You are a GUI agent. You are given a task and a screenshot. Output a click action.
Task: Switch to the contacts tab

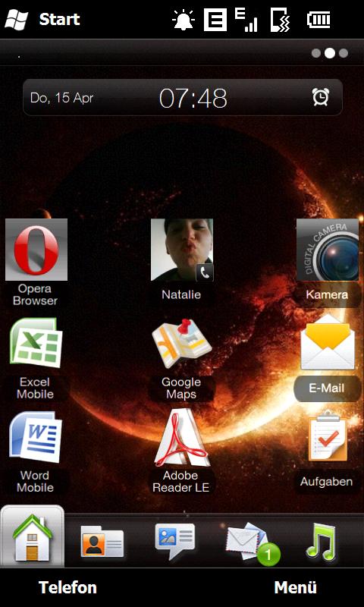click(102, 541)
